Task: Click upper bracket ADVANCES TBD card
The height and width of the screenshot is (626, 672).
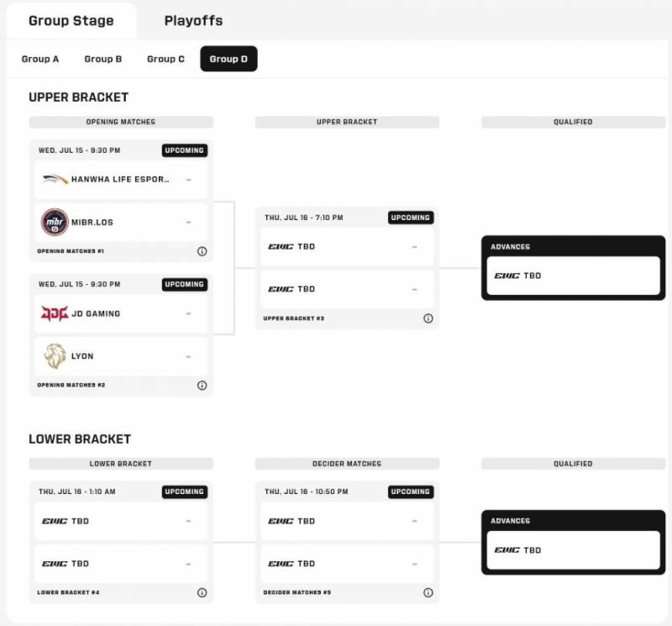Action: click(x=573, y=276)
